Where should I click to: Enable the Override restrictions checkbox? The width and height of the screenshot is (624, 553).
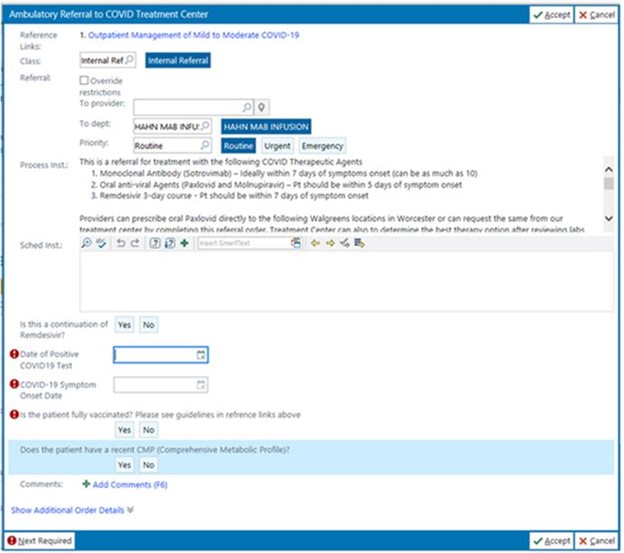click(84, 79)
